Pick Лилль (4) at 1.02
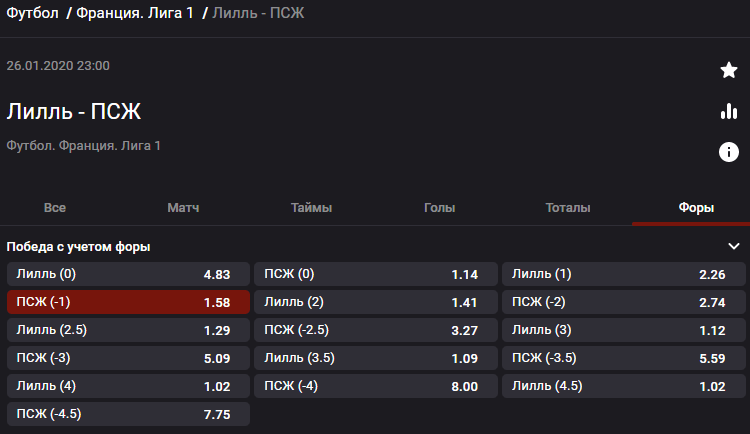750x434 pixels. [128, 386]
